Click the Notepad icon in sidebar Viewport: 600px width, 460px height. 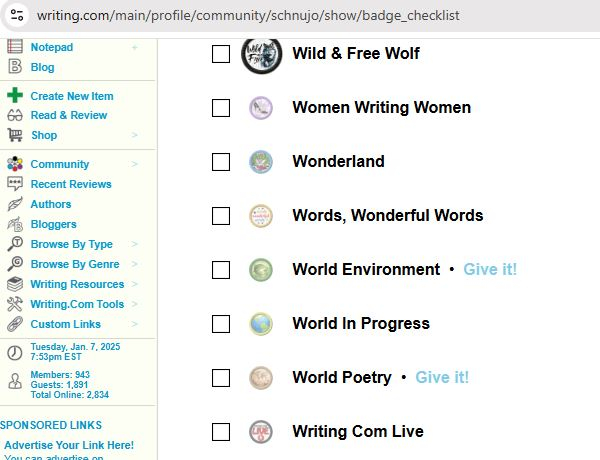click(15, 46)
